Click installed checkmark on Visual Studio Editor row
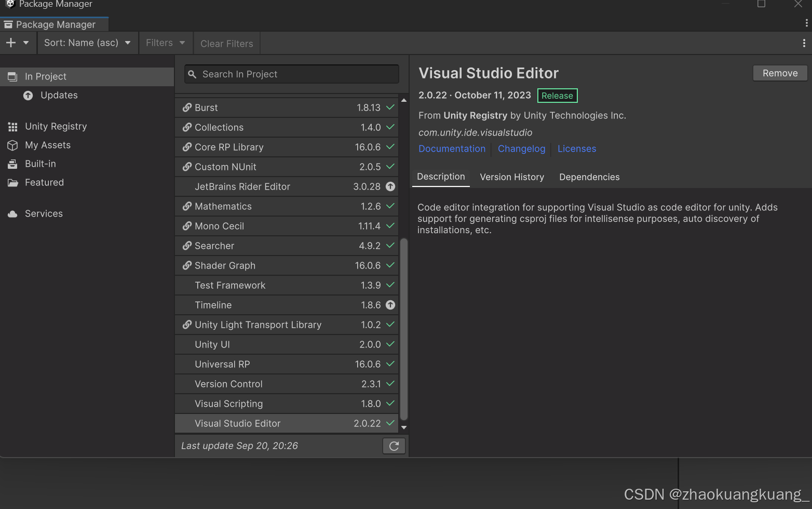Screen dimensions: 812x509 [x=390, y=423]
